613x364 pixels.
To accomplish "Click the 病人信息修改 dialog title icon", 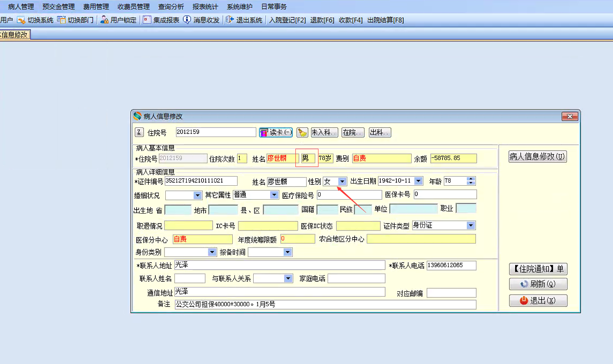I will (137, 116).
